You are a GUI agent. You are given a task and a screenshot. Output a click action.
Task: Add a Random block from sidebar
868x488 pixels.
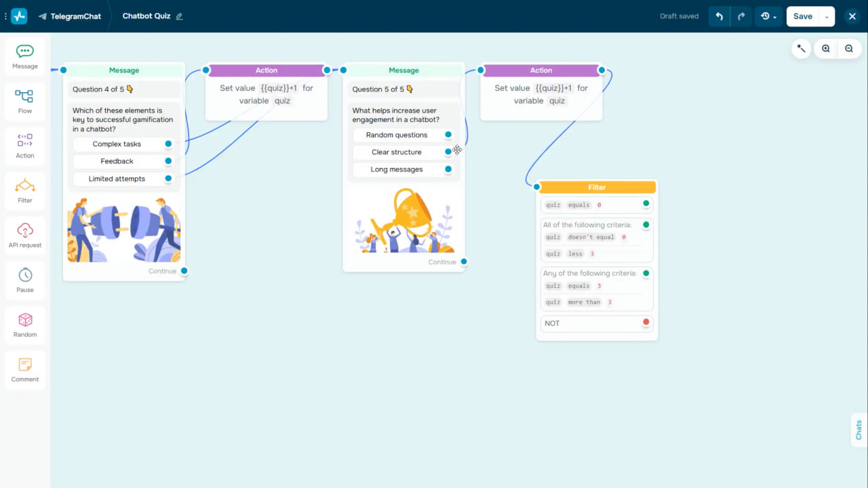click(25, 325)
